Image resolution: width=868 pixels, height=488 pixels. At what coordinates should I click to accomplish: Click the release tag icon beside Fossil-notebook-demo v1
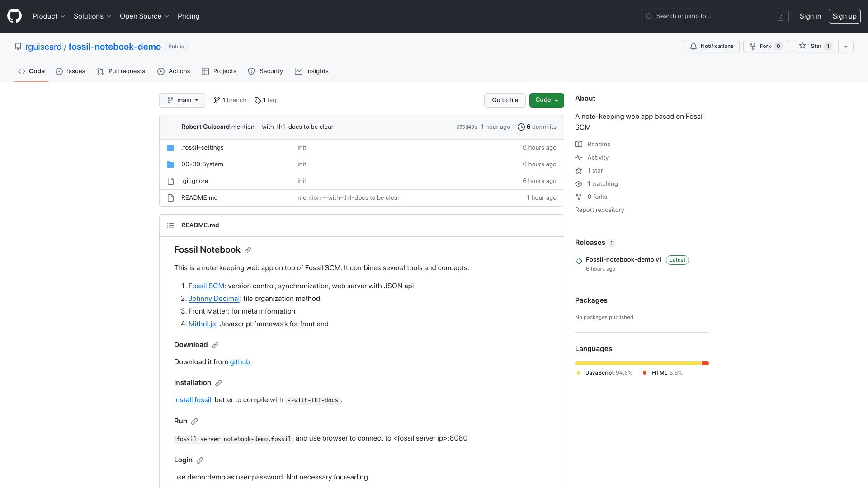point(579,261)
